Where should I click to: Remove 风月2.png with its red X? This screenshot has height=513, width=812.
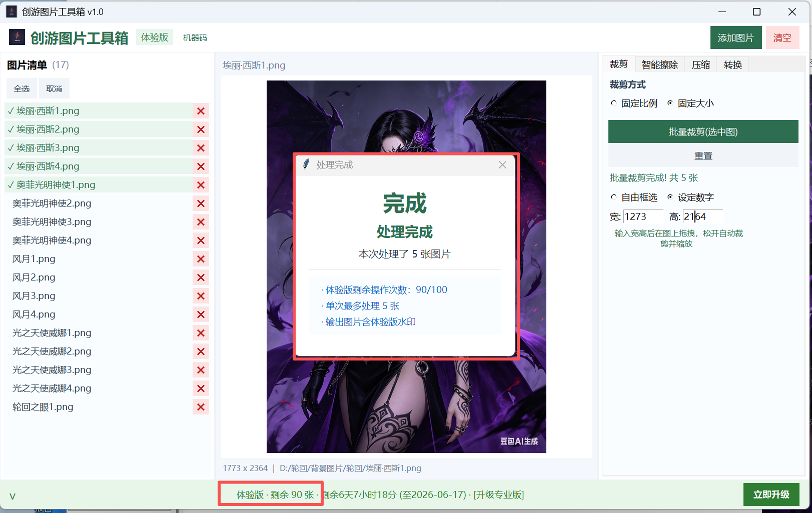click(x=201, y=277)
